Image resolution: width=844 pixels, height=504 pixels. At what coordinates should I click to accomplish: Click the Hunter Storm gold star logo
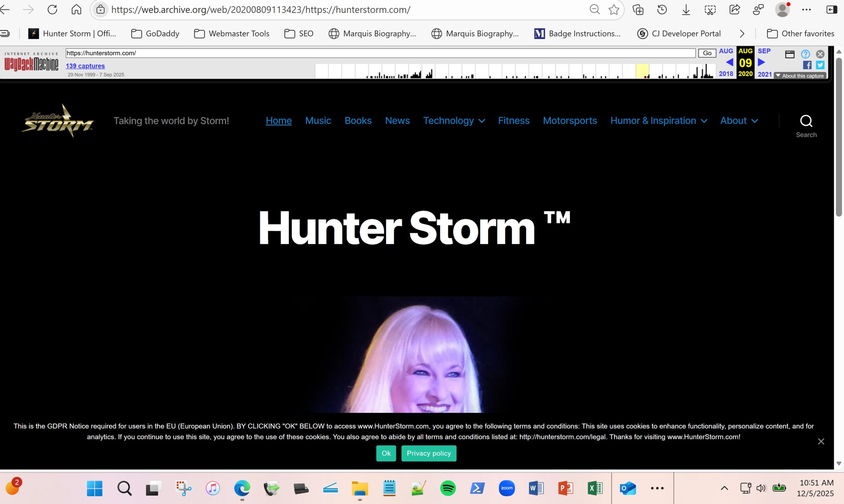tap(57, 121)
